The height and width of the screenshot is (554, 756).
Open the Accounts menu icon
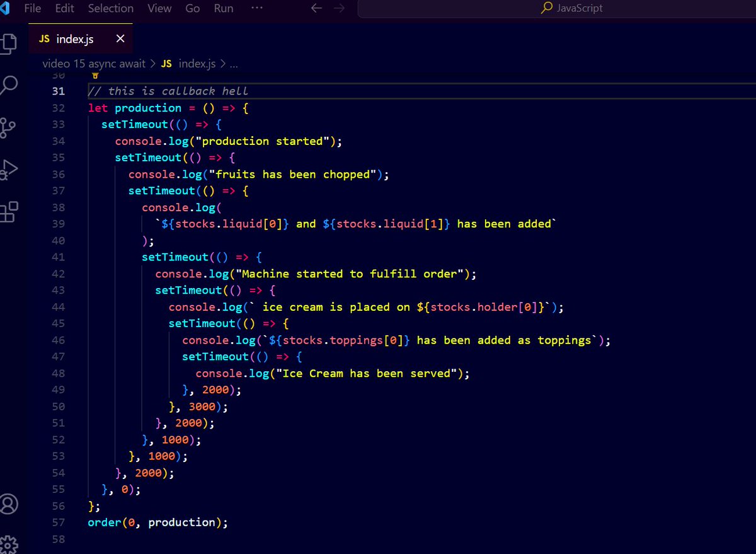pyautogui.click(x=9, y=504)
